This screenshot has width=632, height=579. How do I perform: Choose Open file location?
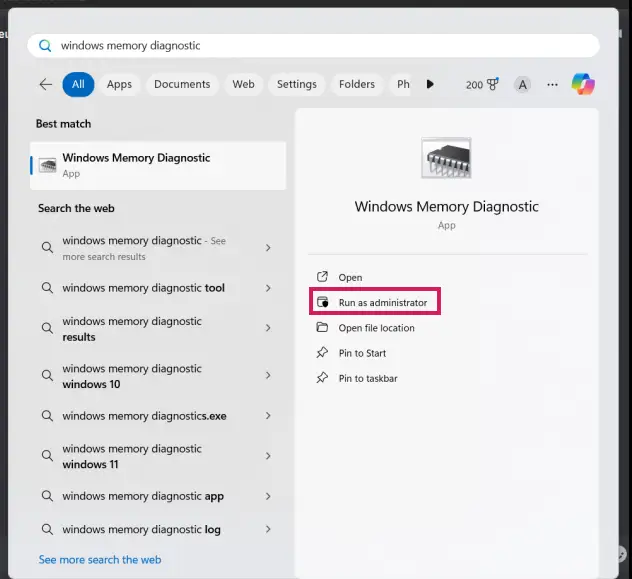click(376, 328)
